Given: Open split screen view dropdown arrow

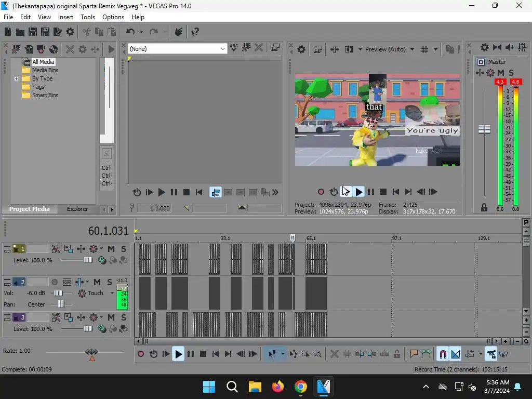Looking at the screenshot, I should click(x=360, y=49).
